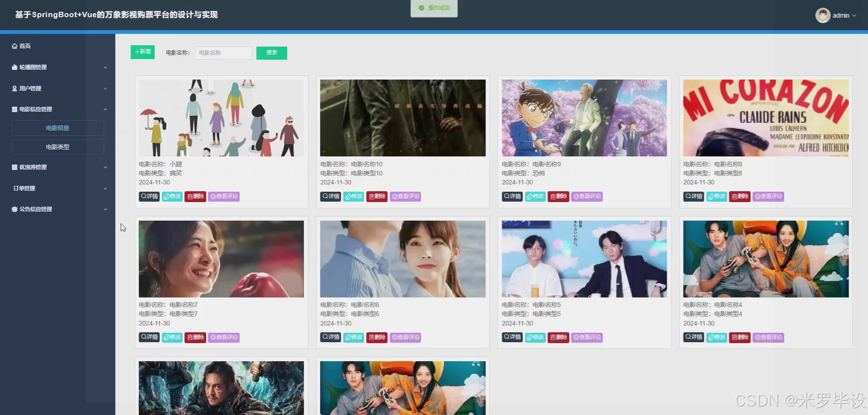
Task: Open the admin user dropdown
Action: [844, 15]
